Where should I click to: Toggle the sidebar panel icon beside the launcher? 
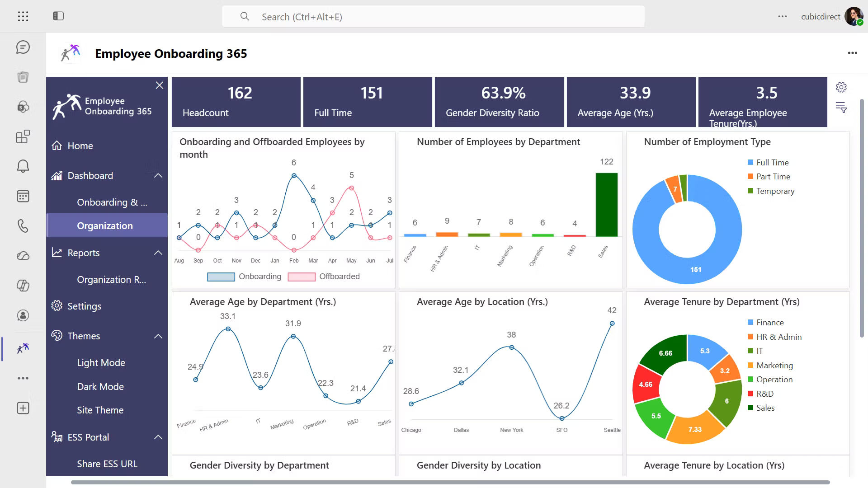(x=58, y=16)
